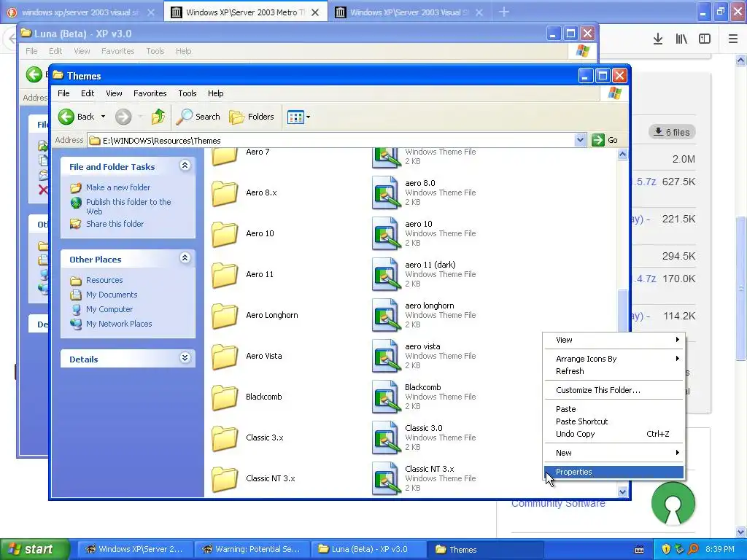Image resolution: width=747 pixels, height=560 pixels.
Task: Click the Start button on the taskbar
Action: tap(34, 549)
